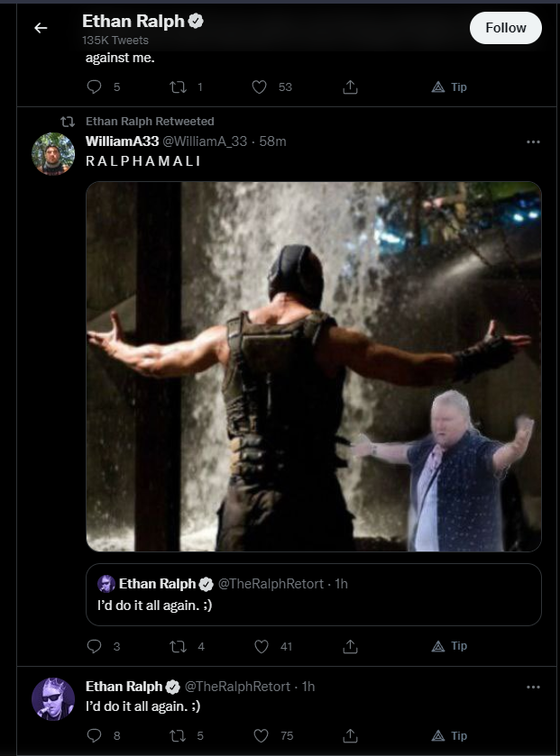The height and width of the screenshot is (756, 560).
Task: Go back using the left arrow icon
Action: [x=41, y=28]
